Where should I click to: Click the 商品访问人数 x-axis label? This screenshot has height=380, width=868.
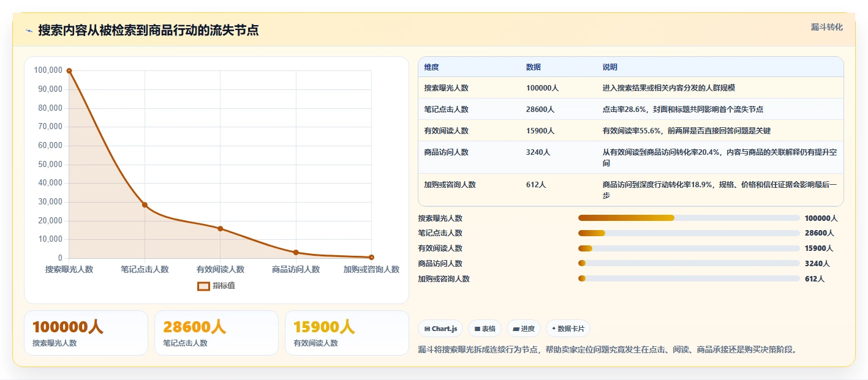pos(296,269)
